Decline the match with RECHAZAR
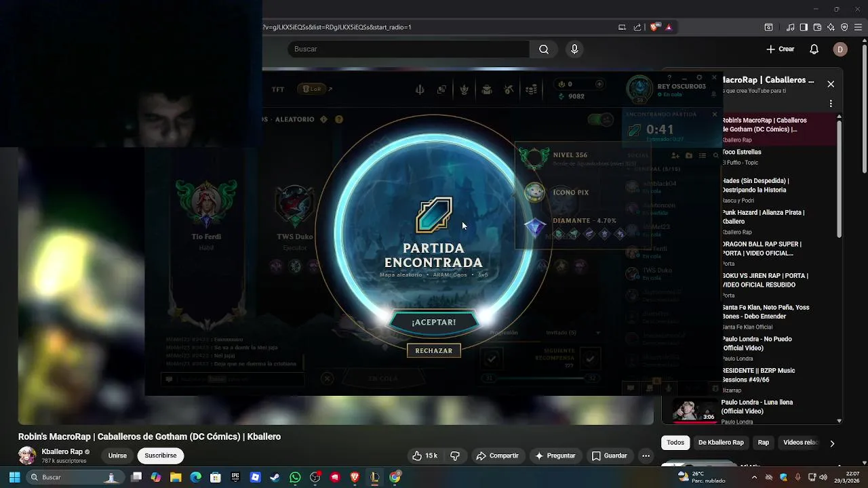Viewport: 868px width, 488px height. (433, 350)
